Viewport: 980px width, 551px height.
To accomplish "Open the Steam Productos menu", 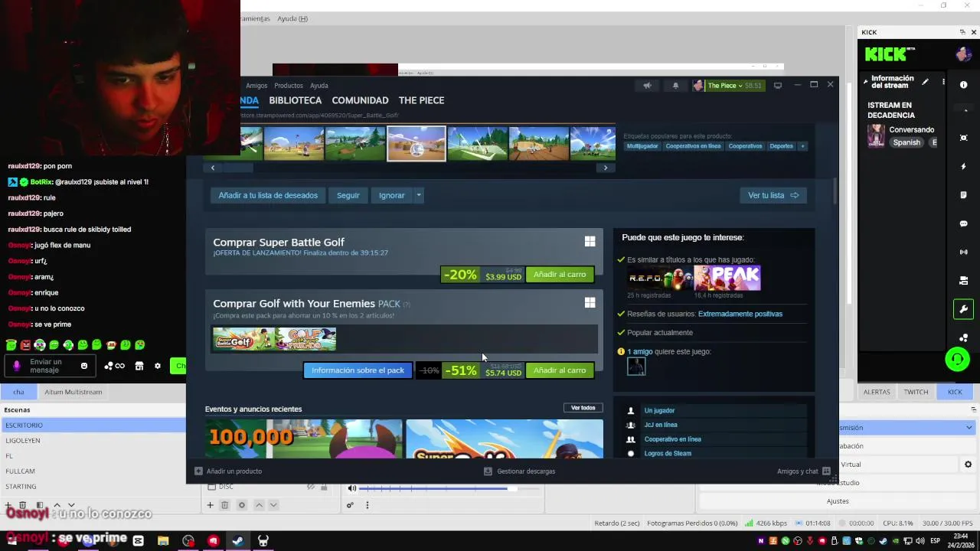I will click(289, 86).
